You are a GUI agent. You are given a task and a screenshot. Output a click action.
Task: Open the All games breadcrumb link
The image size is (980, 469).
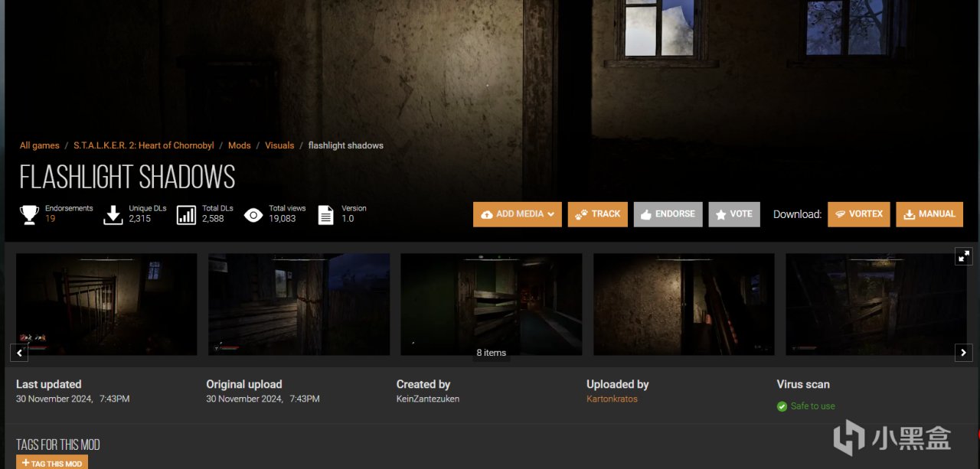click(39, 145)
